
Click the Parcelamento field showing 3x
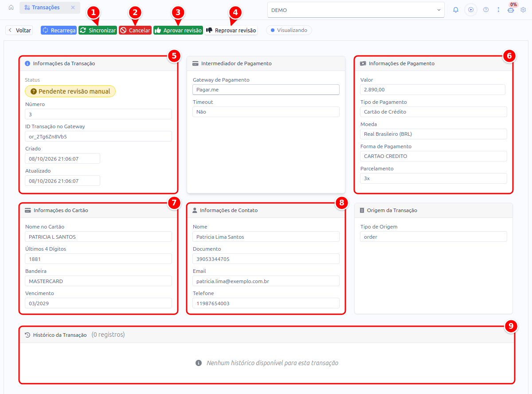434,178
